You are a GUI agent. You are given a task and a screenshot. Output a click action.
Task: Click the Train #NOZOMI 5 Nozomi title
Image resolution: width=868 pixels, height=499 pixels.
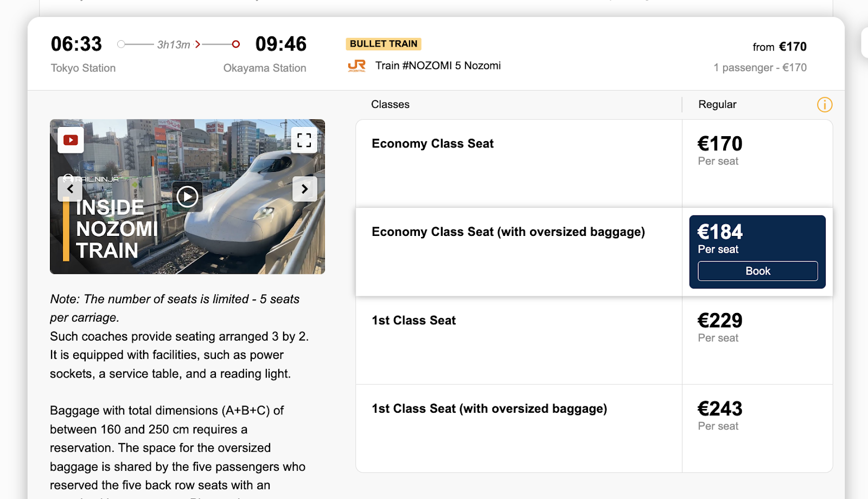coord(438,66)
